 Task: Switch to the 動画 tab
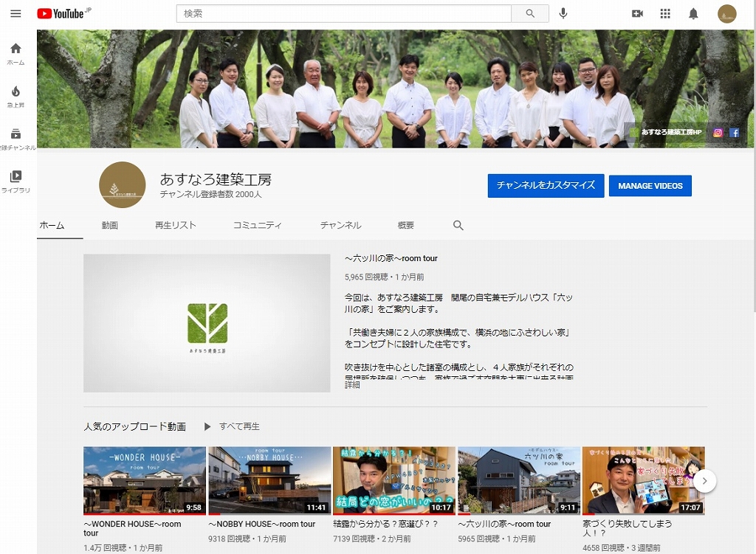point(110,226)
